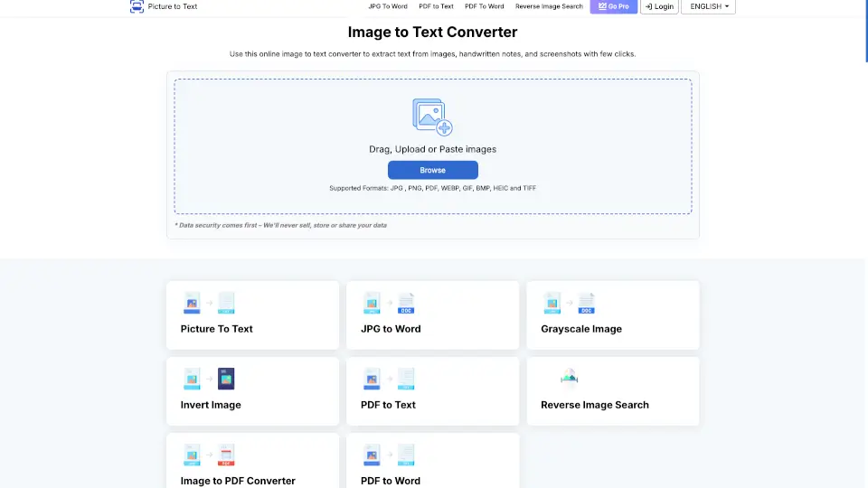Click the Image to Text Converter heading
The width and height of the screenshot is (868, 488).
click(x=432, y=33)
